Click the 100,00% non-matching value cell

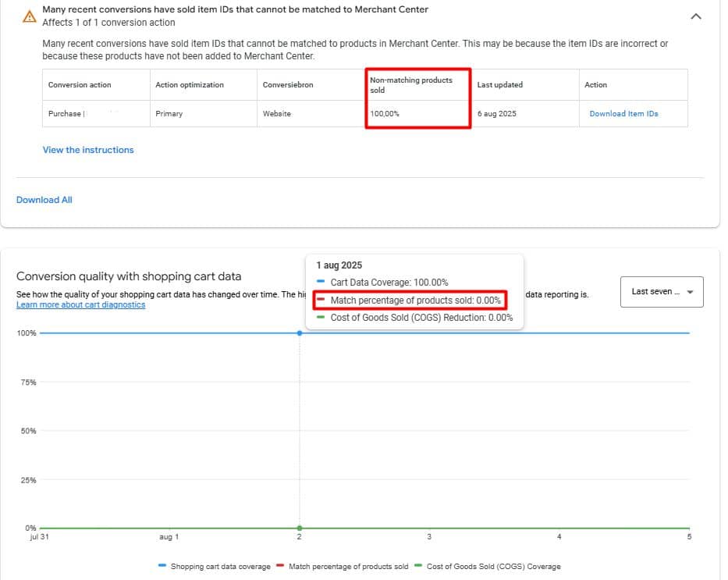385,114
